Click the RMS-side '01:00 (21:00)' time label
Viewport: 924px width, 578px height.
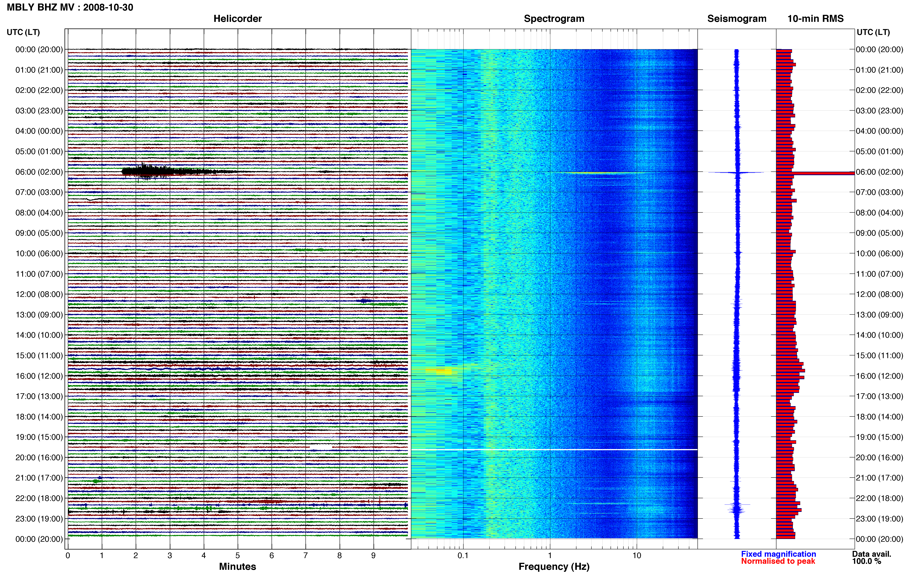coord(880,70)
